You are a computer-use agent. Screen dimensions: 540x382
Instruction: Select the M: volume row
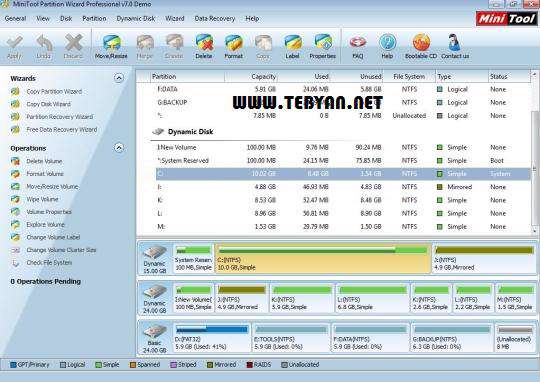[x=343, y=227]
